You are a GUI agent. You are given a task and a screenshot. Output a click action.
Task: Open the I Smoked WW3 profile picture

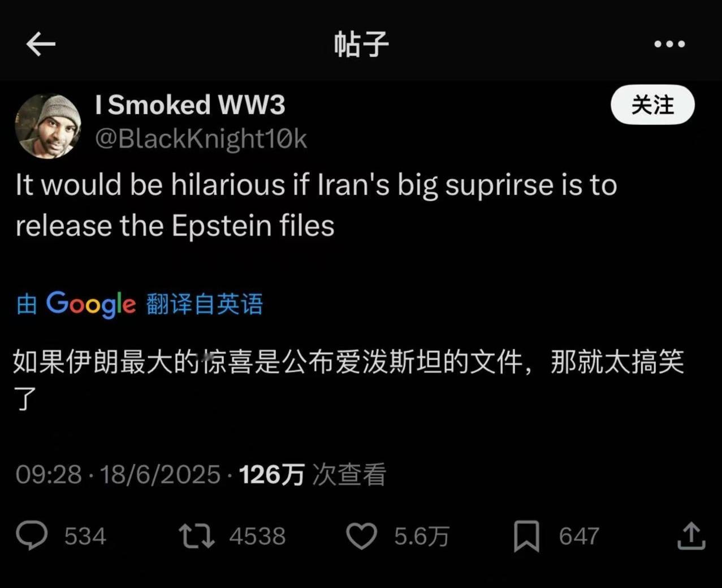[x=47, y=126]
